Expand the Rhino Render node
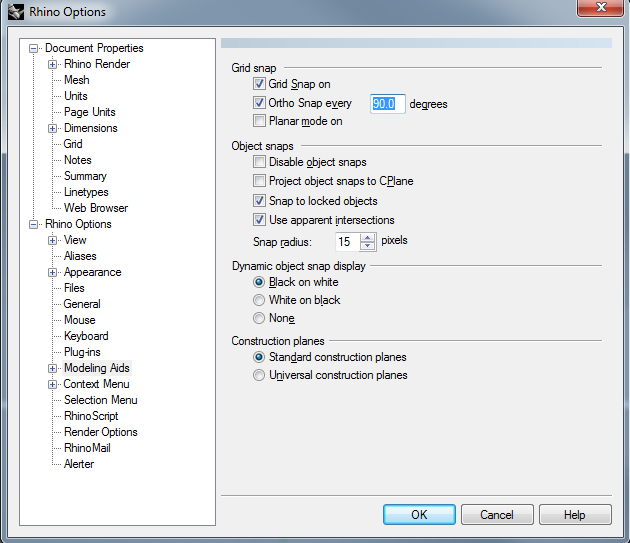Screen dimensions: 630x543 coord(52,64)
